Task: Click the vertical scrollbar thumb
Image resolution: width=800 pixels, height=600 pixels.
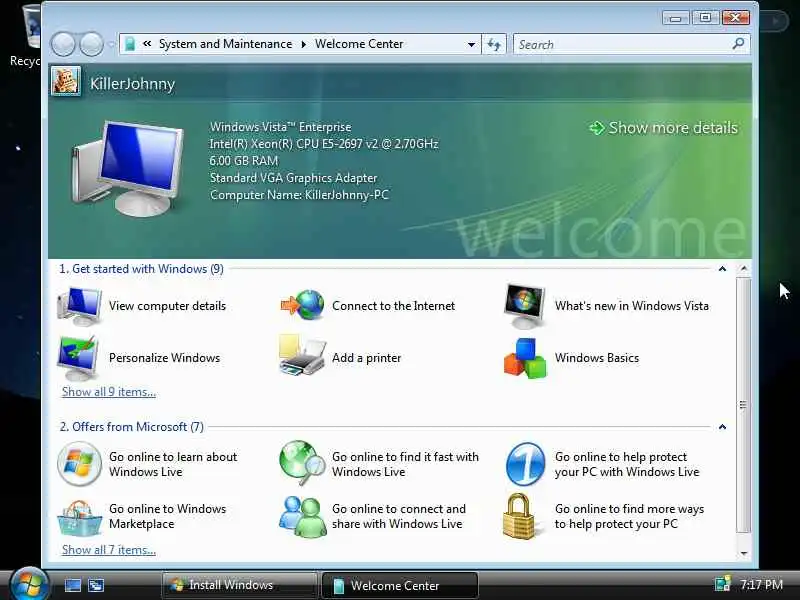Action: click(744, 405)
